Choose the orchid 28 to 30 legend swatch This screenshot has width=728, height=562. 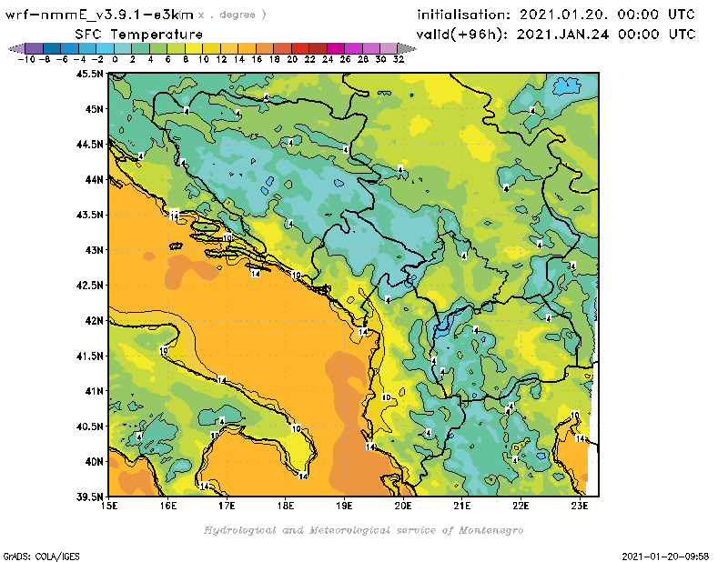371,48
